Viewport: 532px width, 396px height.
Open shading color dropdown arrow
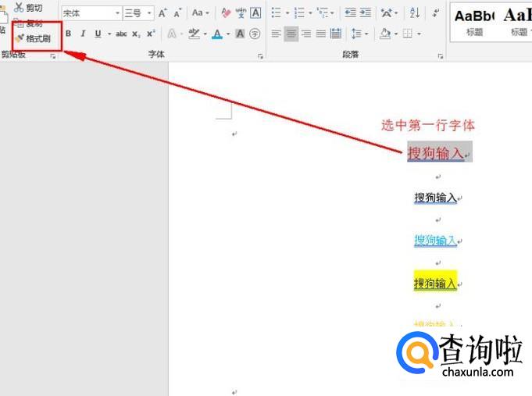395,34
